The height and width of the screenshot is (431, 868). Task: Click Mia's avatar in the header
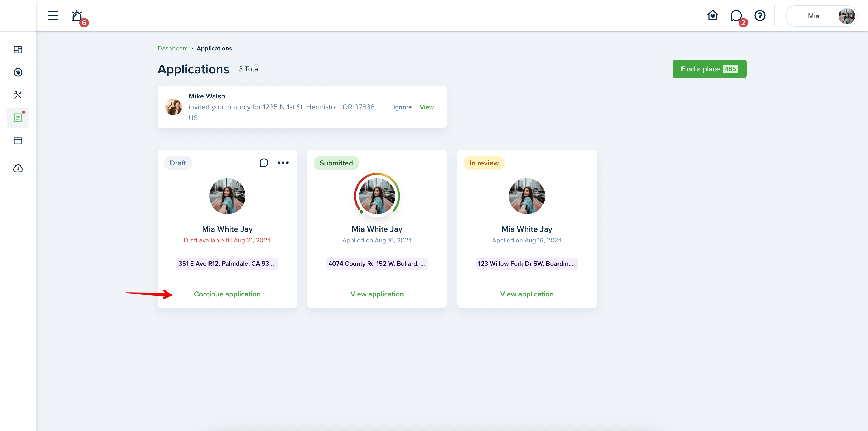point(847,16)
